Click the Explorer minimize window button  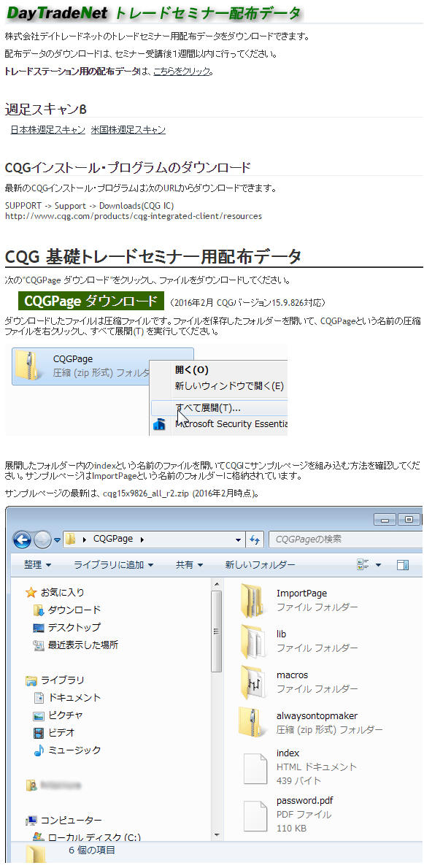coord(385,519)
